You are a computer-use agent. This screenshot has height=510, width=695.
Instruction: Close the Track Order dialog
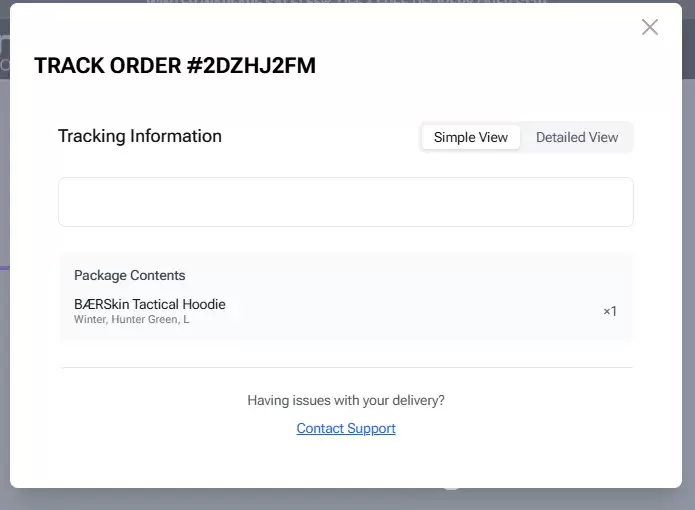(x=650, y=27)
